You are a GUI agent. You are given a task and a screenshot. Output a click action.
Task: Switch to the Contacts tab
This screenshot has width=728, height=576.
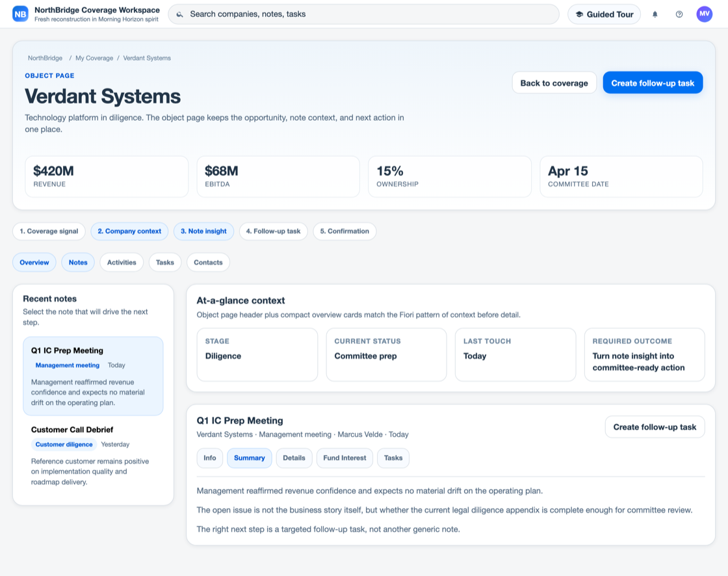208,263
